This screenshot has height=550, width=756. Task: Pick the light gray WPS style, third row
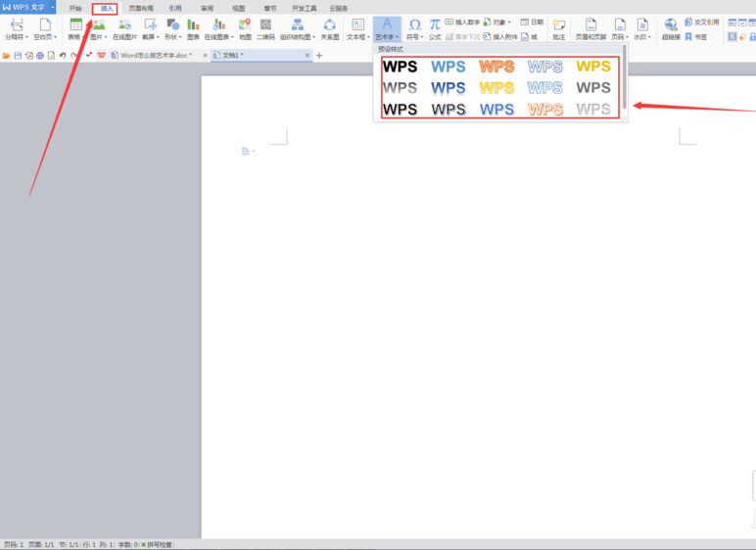pyautogui.click(x=593, y=109)
